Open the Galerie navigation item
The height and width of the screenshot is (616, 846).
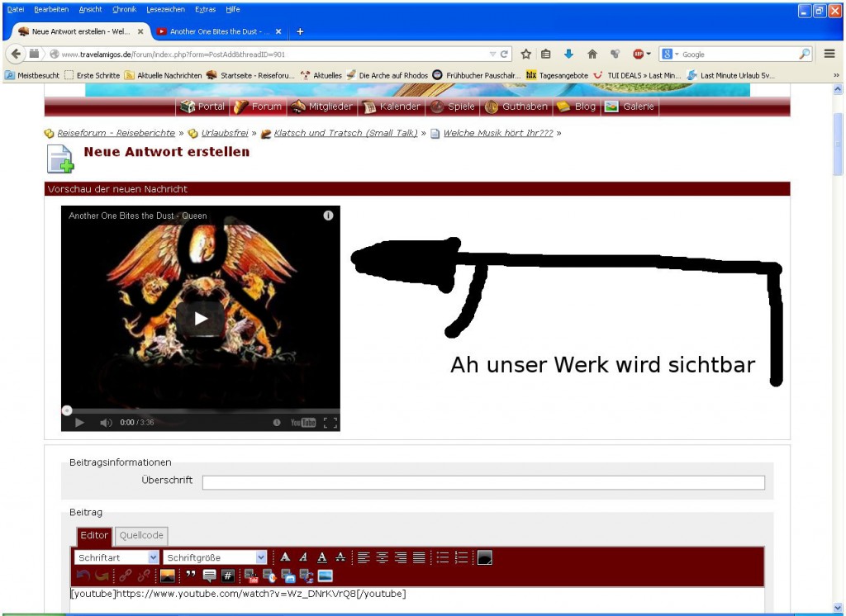coord(630,107)
